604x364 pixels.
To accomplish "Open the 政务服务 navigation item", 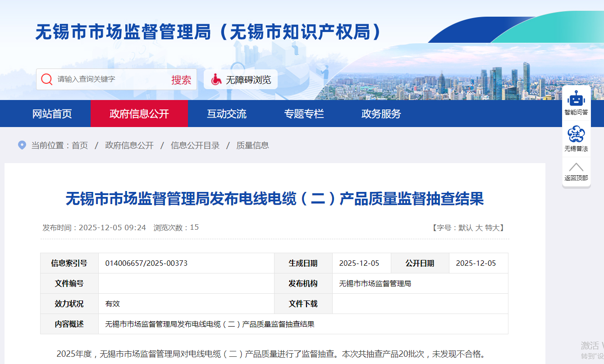I will tap(381, 114).
